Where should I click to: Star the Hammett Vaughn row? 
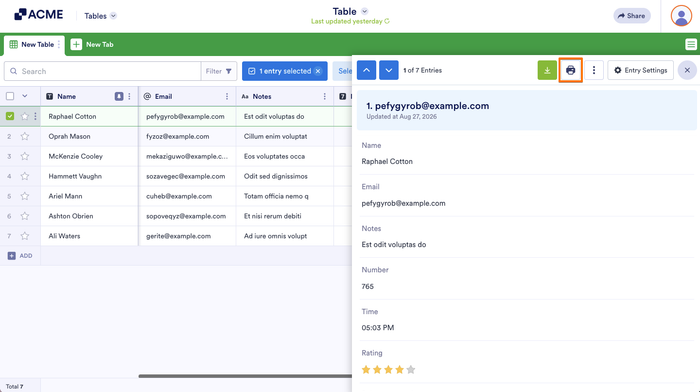click(x=25, y=176)
